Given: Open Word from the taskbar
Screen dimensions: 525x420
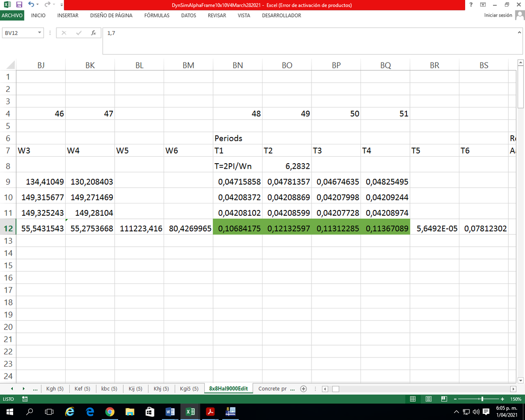Looking at the screenshot, I should [x=170, y=412].
